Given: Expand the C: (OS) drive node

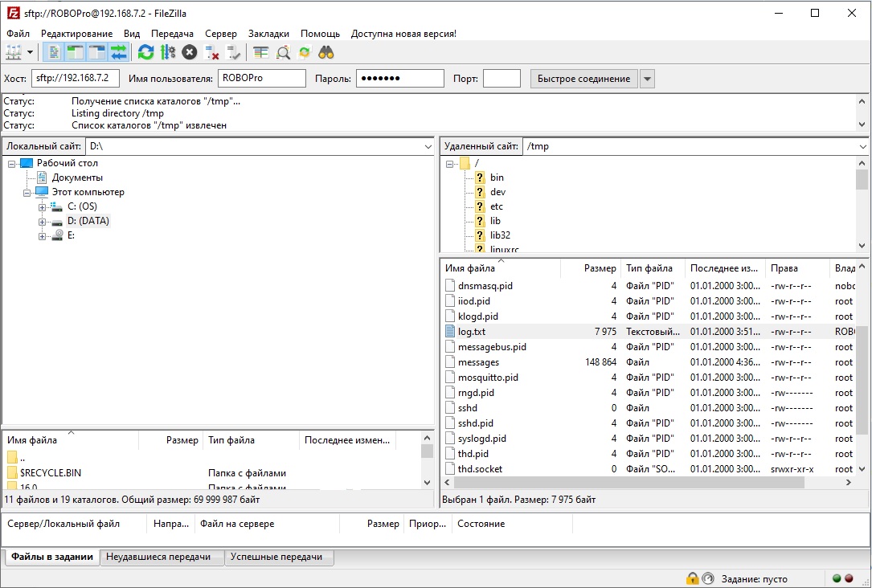Looking at the screenshot, I should click(x=43, y=207).
